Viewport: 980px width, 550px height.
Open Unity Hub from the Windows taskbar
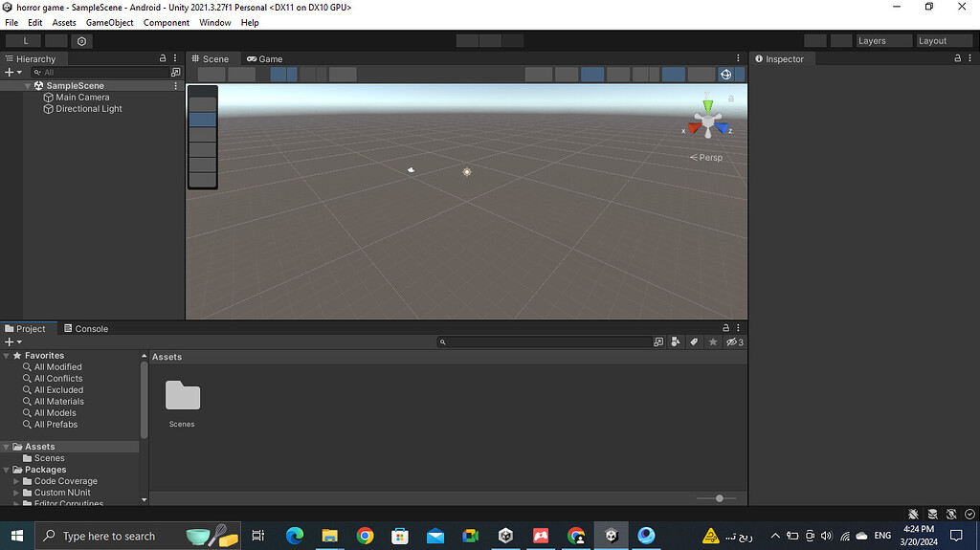point(505,536)
